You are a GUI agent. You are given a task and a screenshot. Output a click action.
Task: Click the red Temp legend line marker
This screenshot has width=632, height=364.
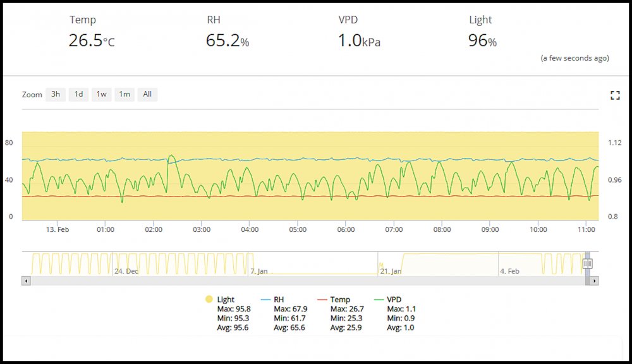tap(322, 300)
